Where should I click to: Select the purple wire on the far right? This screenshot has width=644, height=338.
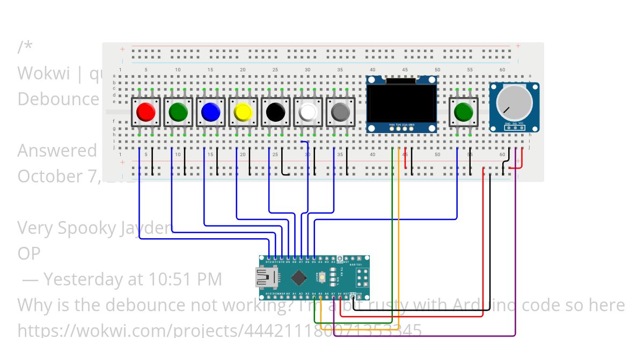516,241
